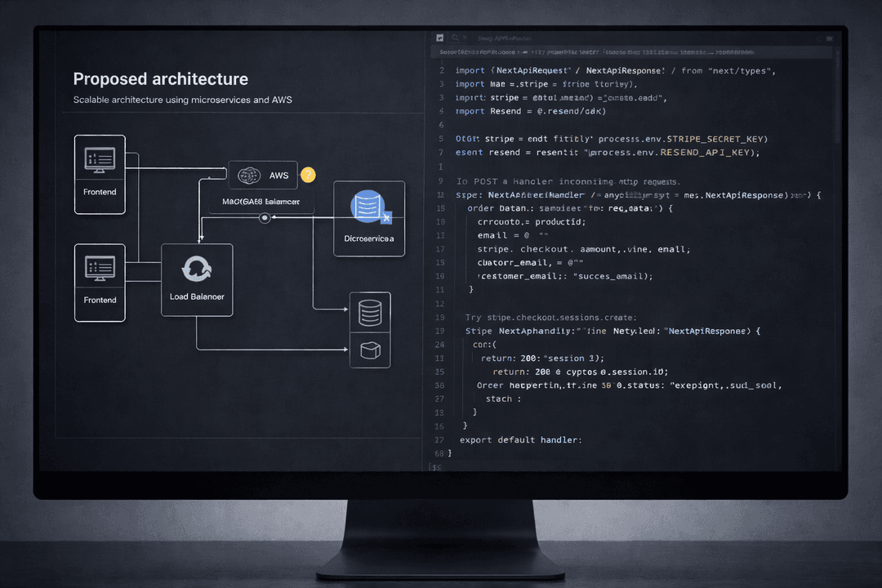Click the Microservice node box
882x588 pixels.
[x=368, y=218]
